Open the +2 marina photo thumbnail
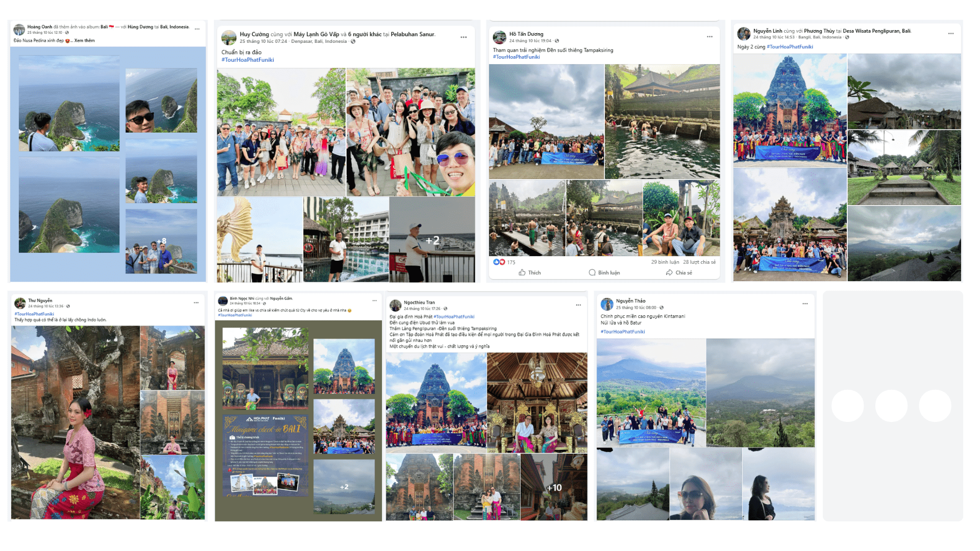This screenshot has height=551, width=980. 432,240
